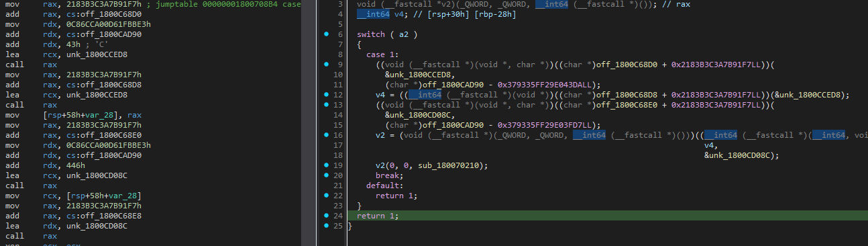Click 'v2 =' assignment on line 16
This screenshot has width=868, height=246.
385,135
